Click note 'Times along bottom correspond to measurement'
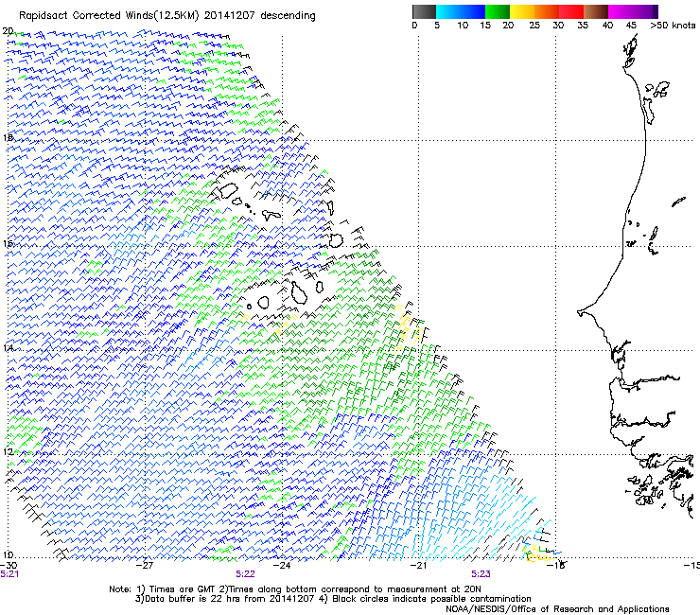Viewport: 700px width, 615px height. tap(337, 589)
